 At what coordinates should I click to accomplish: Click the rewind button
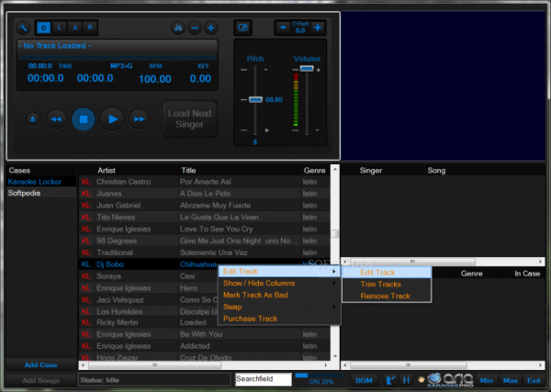(56, 119)
